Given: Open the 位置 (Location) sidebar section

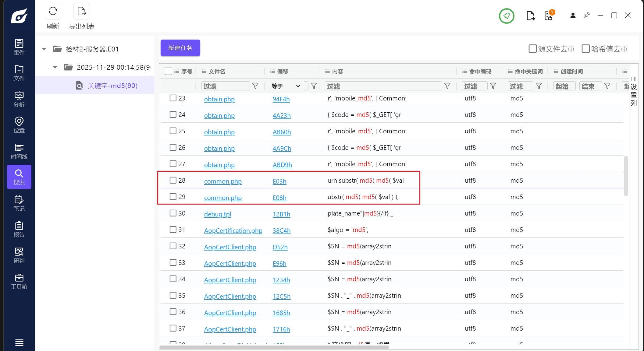Looking at the screenshot, I should point(19,125).
